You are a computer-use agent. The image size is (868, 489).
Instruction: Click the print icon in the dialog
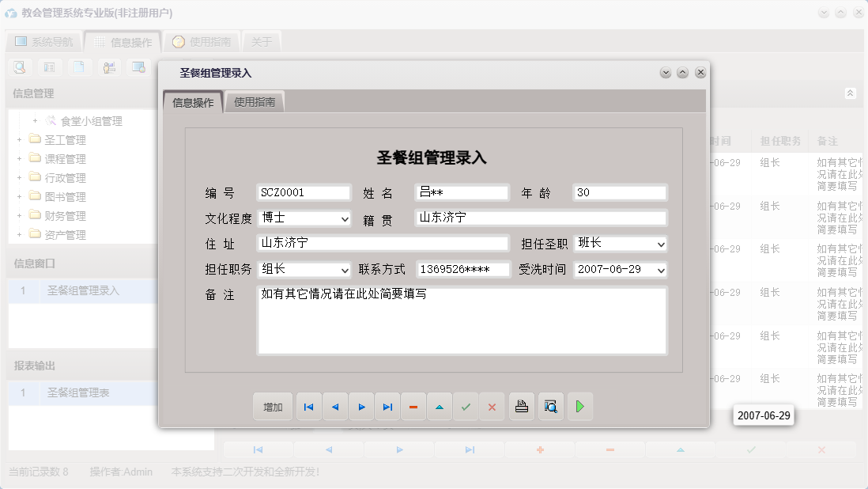tap(521, 406)
